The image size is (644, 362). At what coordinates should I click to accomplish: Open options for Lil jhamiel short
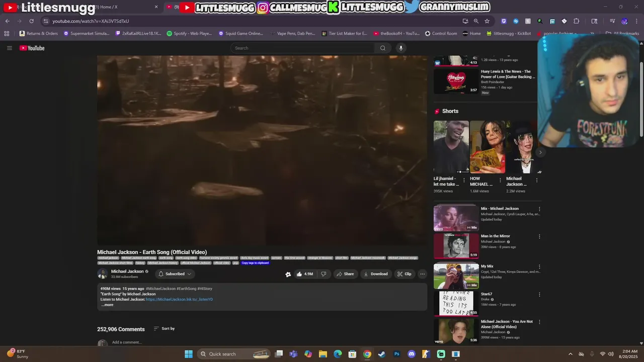click(464, 180)
